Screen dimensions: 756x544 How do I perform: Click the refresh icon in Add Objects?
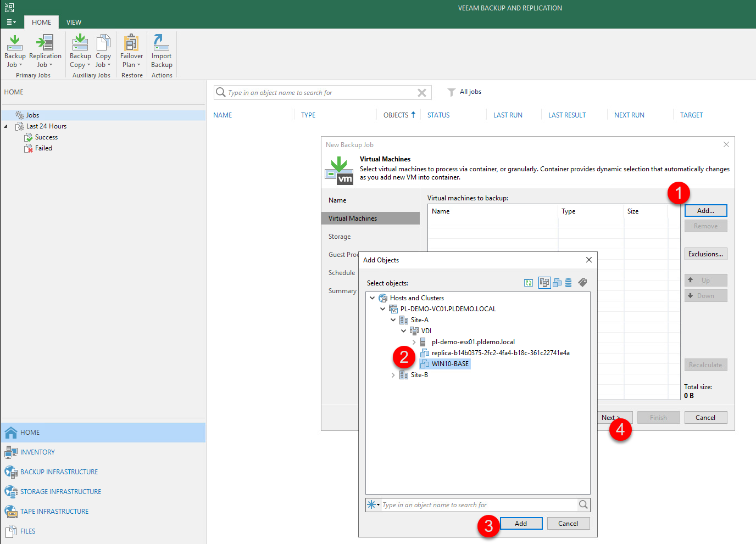pyautogui.click(x=529, y=283)
